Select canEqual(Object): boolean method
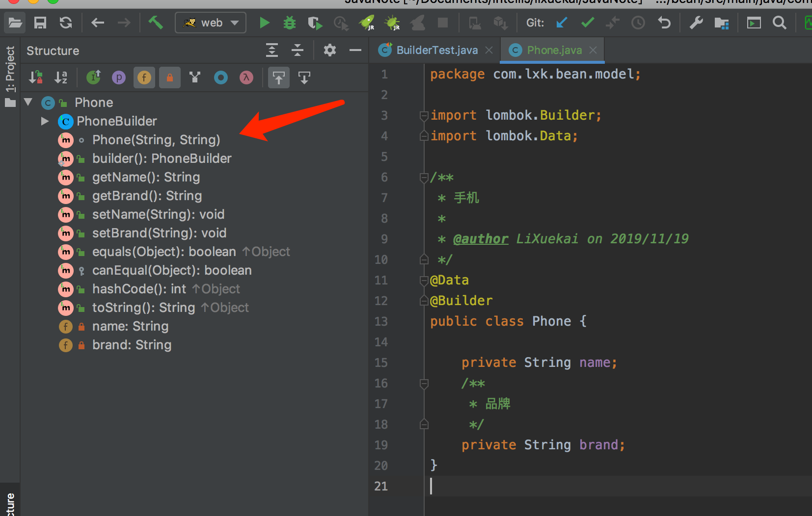The width and height of the screenshot is (812, 516). pyautogui.click(x=172, y=270)
